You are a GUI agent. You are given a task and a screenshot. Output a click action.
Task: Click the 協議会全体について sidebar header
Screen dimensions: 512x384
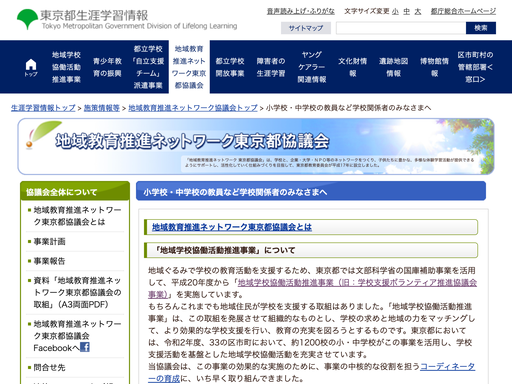point(75,192)
